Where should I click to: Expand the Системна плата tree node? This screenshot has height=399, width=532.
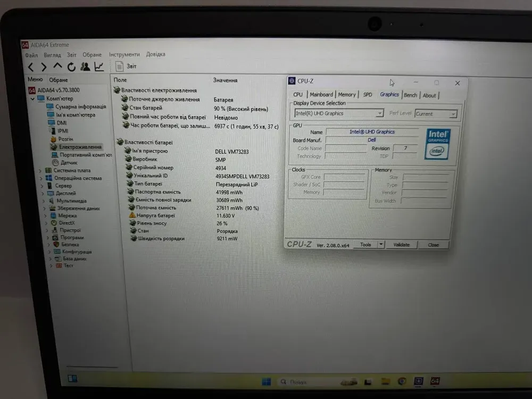[x=40, y=171]
